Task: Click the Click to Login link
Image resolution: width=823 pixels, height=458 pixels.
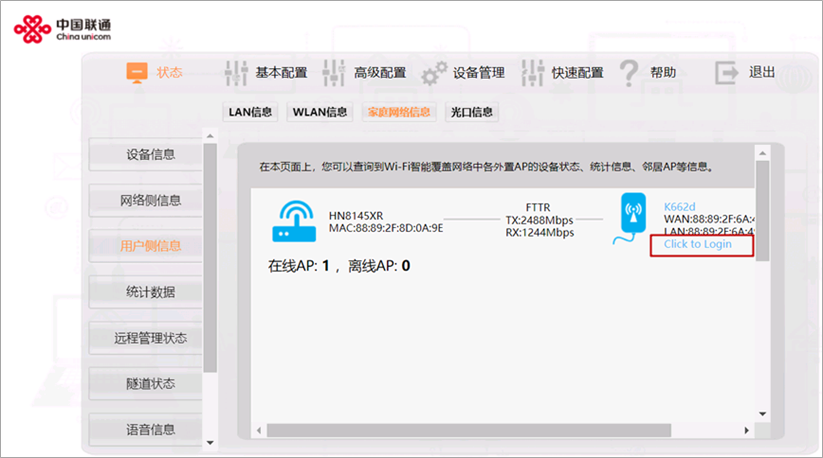Action: pyautogui.click(x=698, y=244)
